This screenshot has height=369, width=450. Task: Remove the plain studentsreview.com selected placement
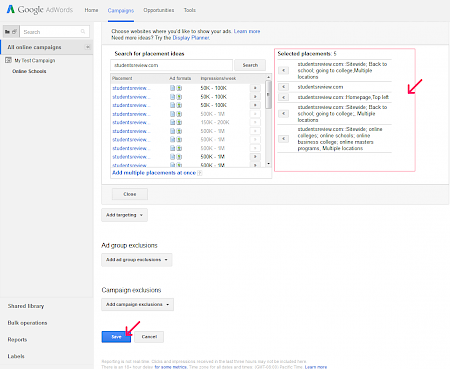[283, 87]
